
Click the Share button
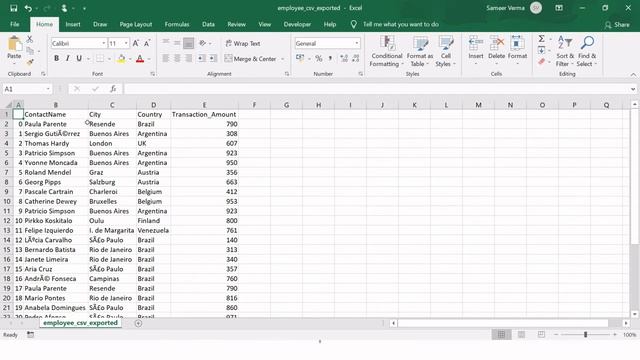tap(617, 25)
